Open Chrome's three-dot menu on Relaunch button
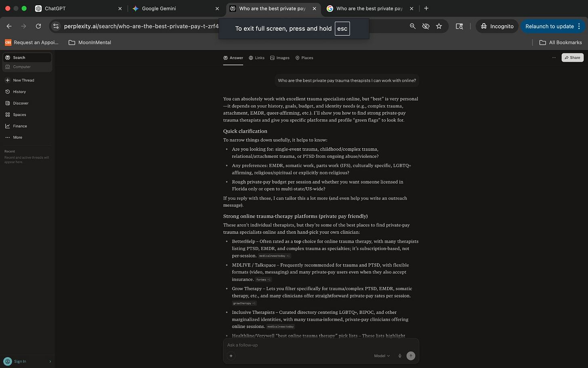Image resolution: width=588 pixels, height=368 pixels. click(579, 26)
